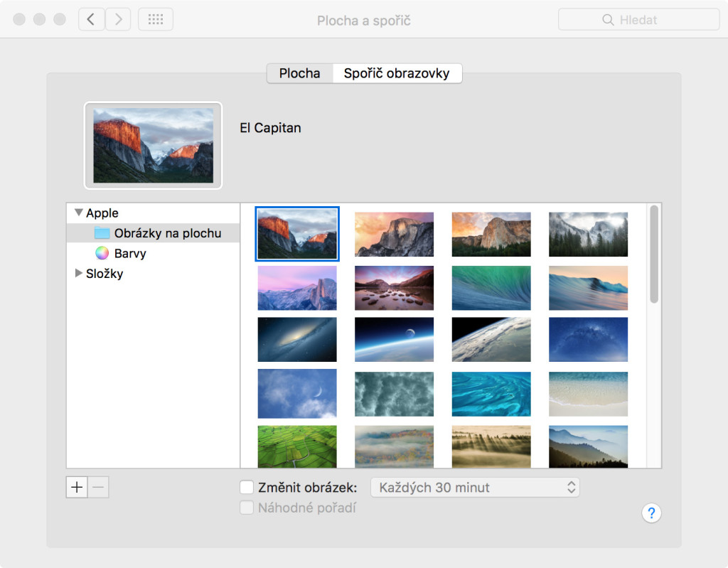Viewport: 728px width, 568px height.
Task: Add a folder with the plus button
Action: [77, 487]
